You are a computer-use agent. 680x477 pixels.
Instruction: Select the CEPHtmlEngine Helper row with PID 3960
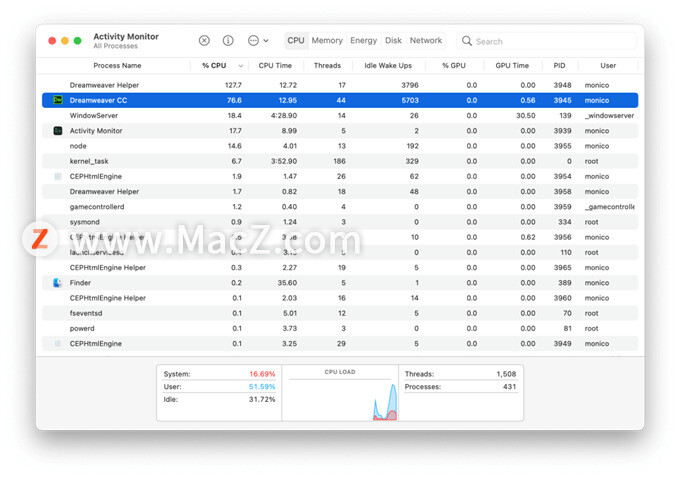tap(340, 298)
